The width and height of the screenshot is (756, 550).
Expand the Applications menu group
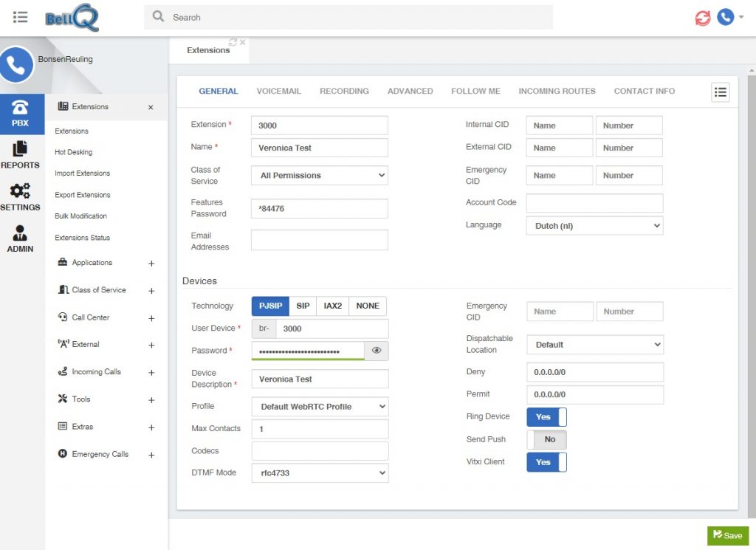point(151,264)
